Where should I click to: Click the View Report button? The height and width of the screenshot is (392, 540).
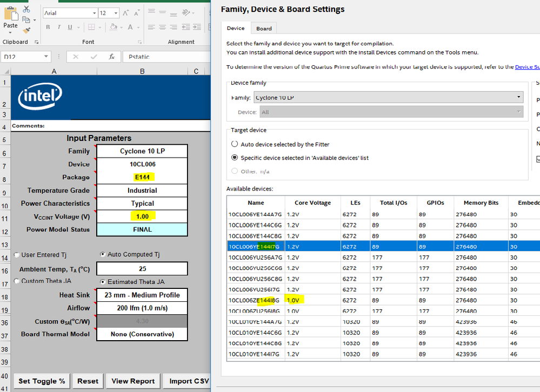(133, 381)
